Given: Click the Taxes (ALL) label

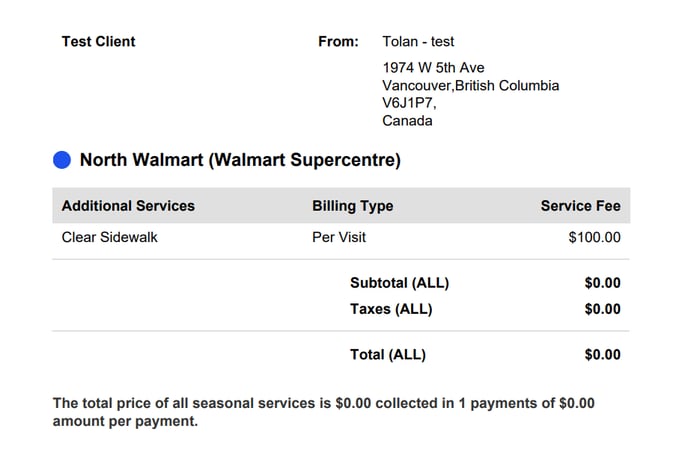Looking at the screenshot, I should [391, 309].
